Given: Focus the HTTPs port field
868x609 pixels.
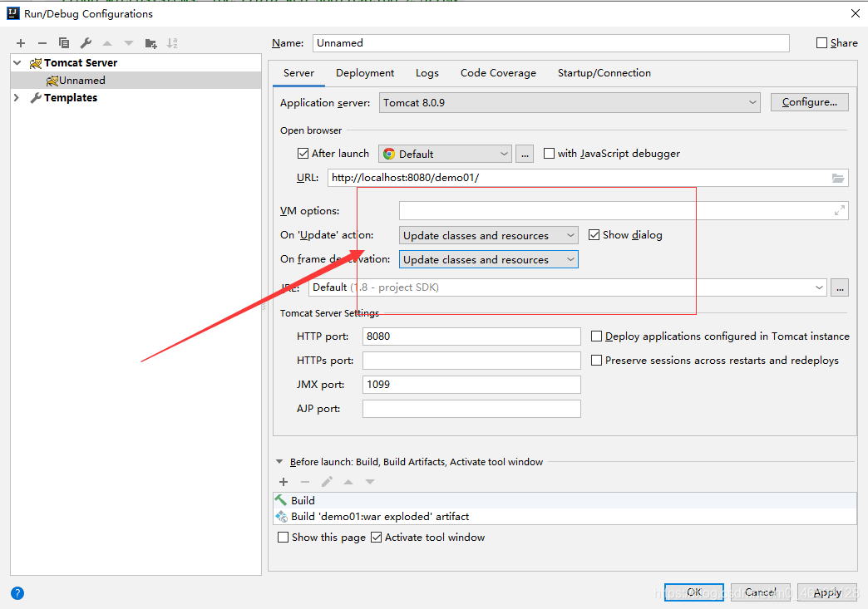Looking at the screenshot, I should click(x=471, y=361).
